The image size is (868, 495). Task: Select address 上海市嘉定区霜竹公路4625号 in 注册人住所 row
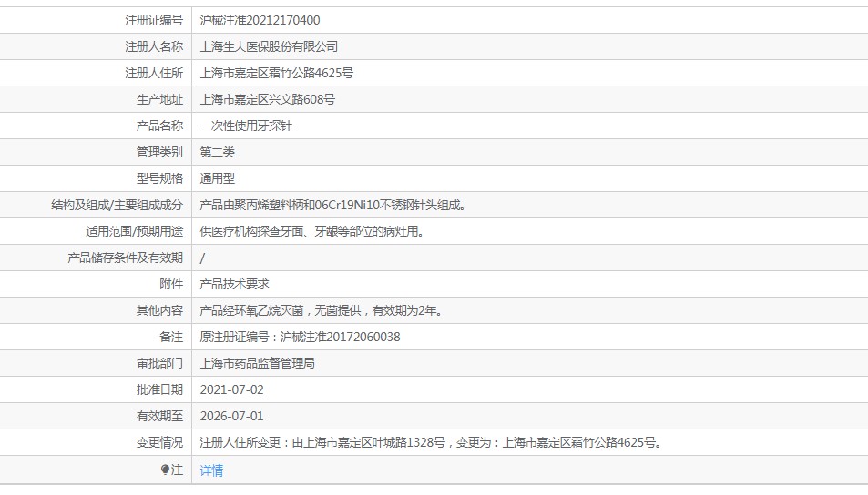coord(276,73)
